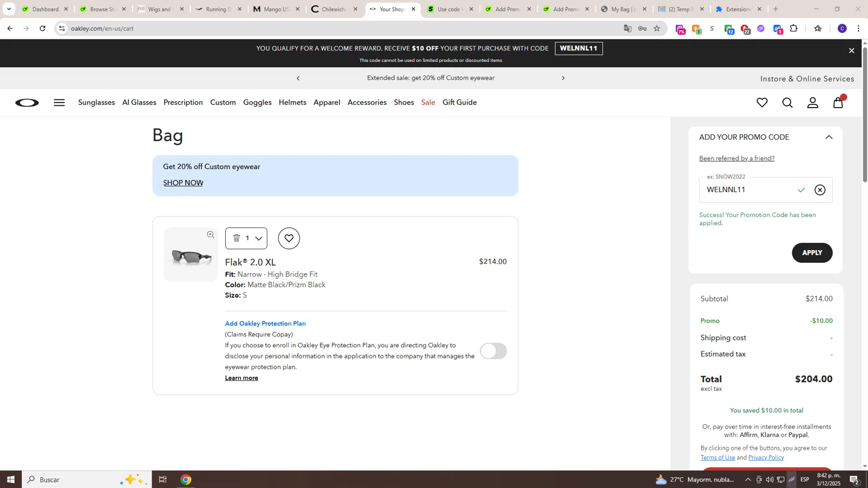The width and height of the screenshot is (868, 488).
Task: Click the Oakley logo icon
Action: (27, 103)
